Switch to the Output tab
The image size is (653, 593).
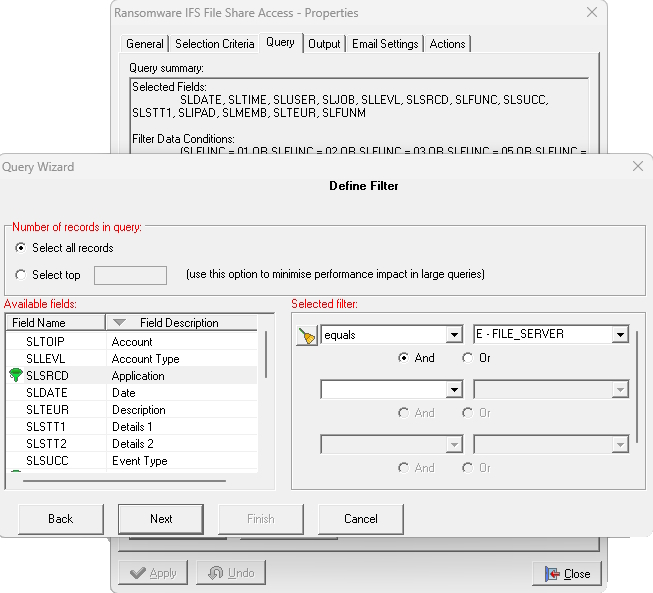324,44
